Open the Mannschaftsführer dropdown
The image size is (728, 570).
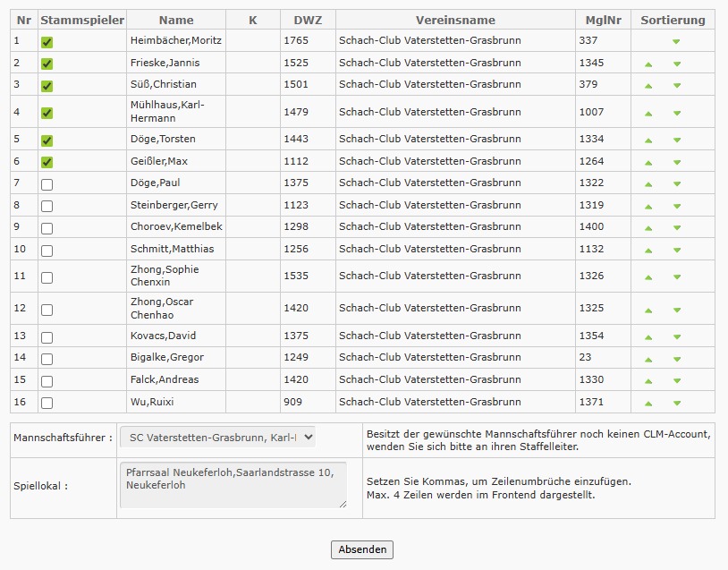tap(217, 438)
